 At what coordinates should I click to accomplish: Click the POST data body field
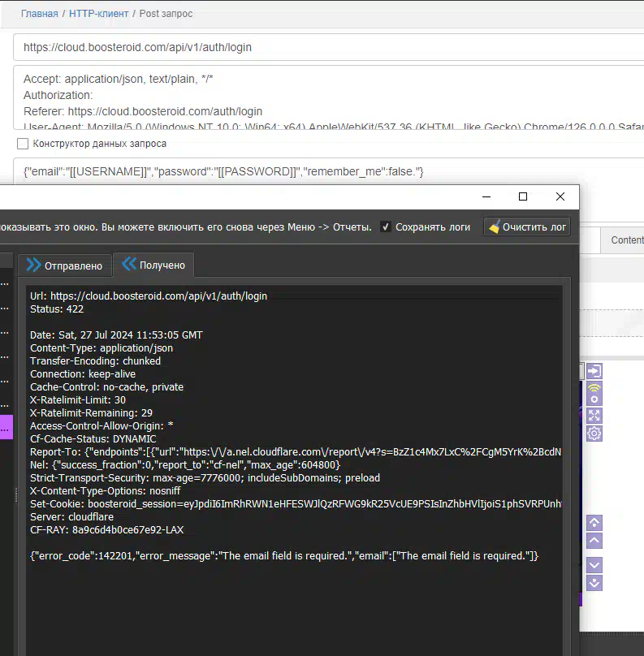click(328, 171)
